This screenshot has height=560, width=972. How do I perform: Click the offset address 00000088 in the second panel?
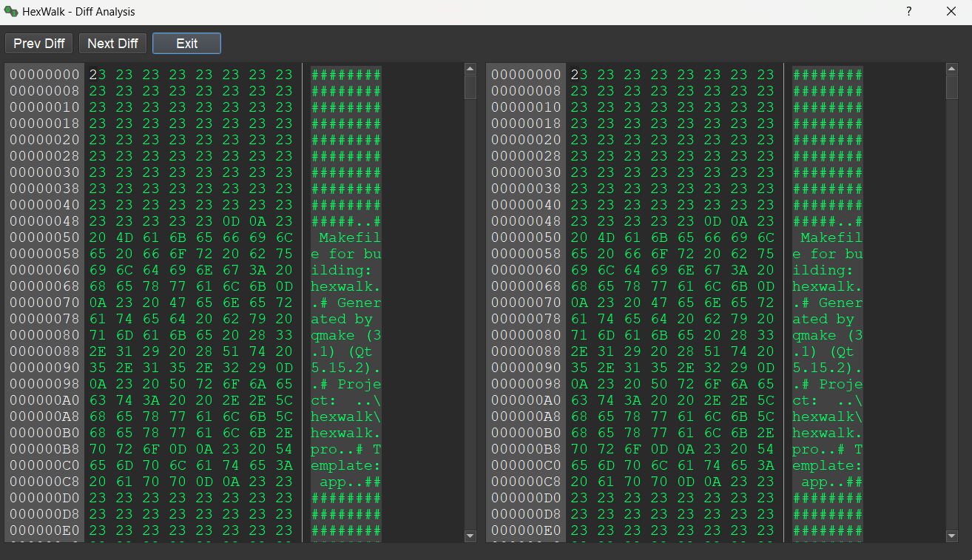coord(524,351)
